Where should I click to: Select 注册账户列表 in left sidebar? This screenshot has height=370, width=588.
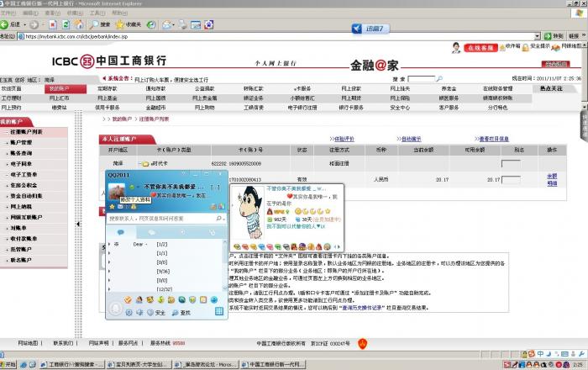(26, 132)
